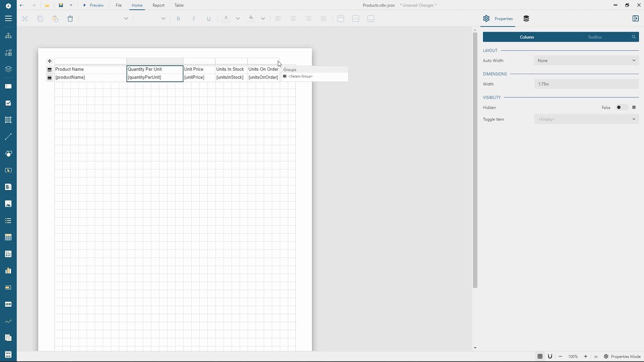Open a report with the folder icon
Image resolution: width=644 pixels, height=362 pixels.
pyautogui.click(x=47, y=5)
